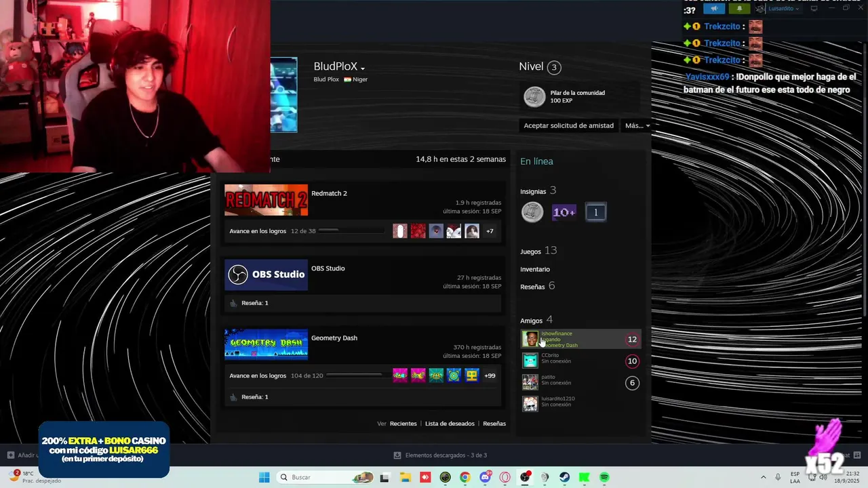Click the Steam announcements megaphone button
The width and height of the screenshot is (868, 488).
(714, 9)
